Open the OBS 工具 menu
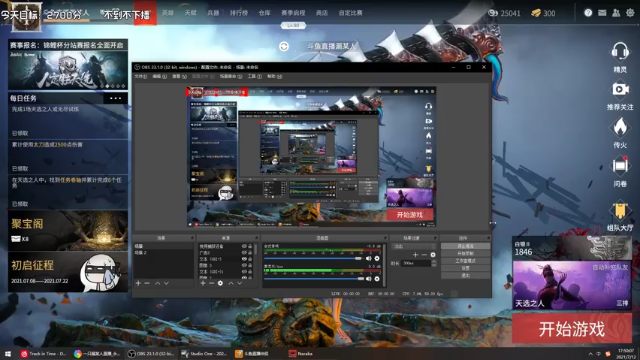The image size is (640, 360). [255, 76]
